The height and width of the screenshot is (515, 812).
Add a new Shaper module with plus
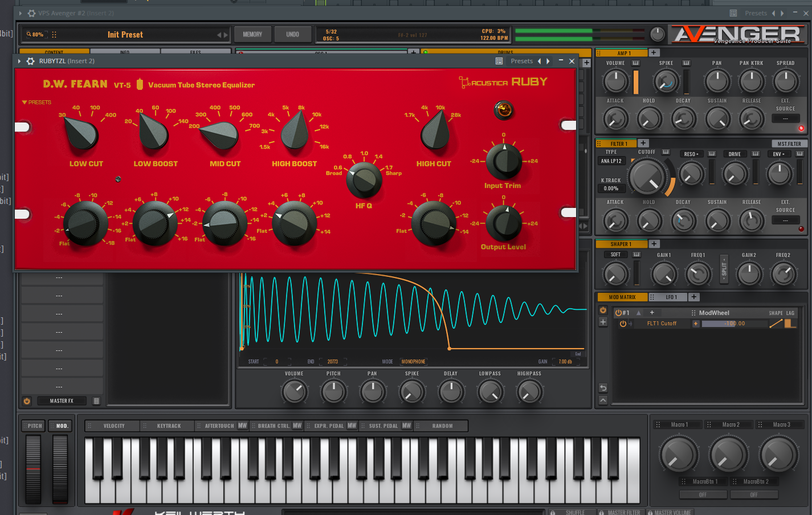(654, 244)
